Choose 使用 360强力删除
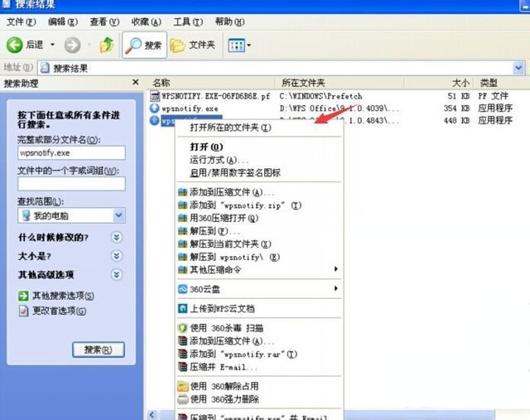This screenshot has width=530, height=420. 259,399
